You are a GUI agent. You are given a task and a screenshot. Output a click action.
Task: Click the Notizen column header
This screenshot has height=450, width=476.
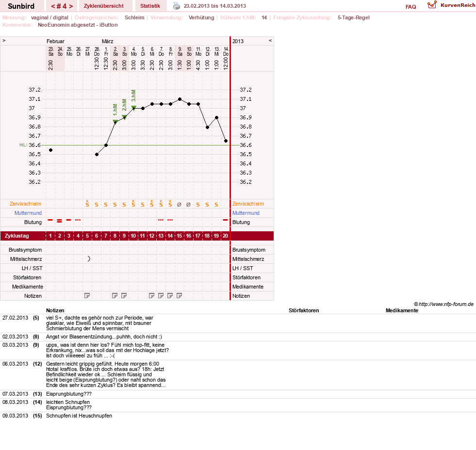[x=55, y=310]
